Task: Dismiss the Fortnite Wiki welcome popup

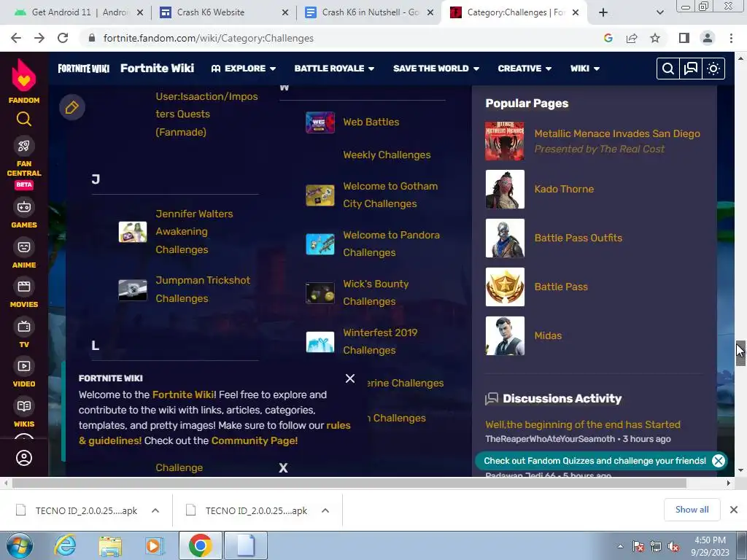Action: [350, 378]
